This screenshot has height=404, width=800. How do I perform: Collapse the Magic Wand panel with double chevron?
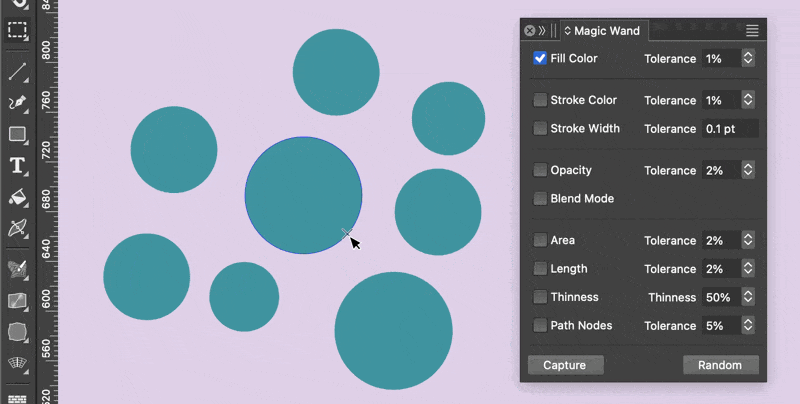(542, 31)
